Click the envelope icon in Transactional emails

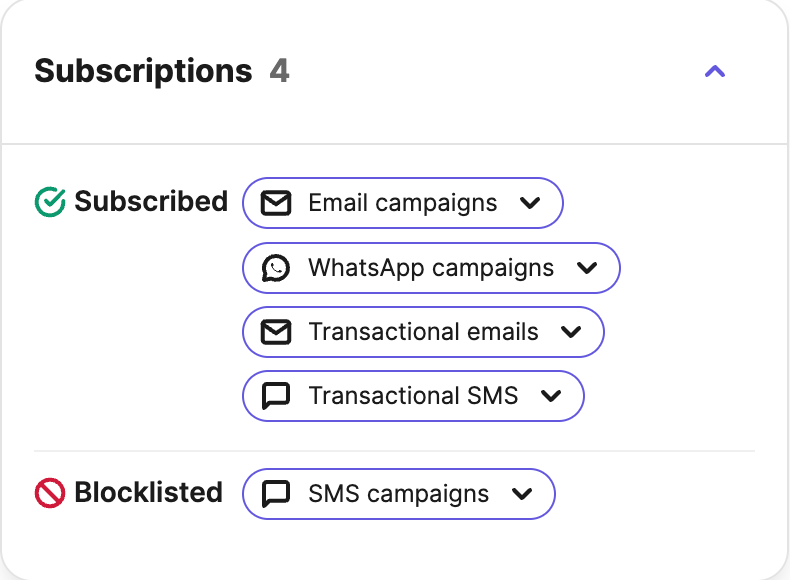click(276, 332)
